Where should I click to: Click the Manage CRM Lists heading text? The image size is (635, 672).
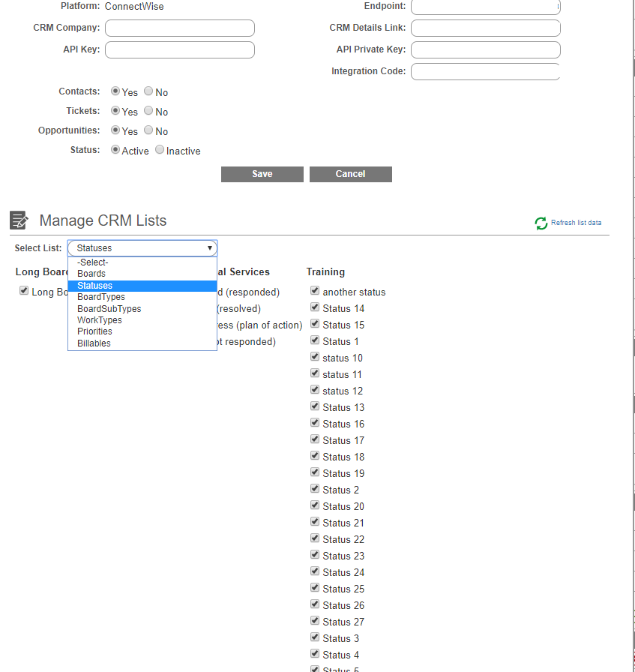tap(103, 220)
